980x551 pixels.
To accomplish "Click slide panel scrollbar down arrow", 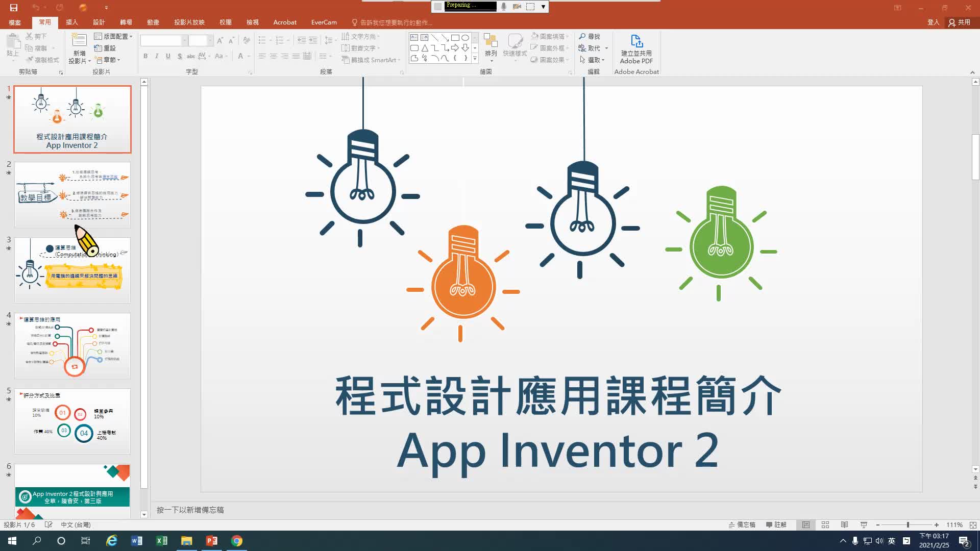I will (144, 515).
